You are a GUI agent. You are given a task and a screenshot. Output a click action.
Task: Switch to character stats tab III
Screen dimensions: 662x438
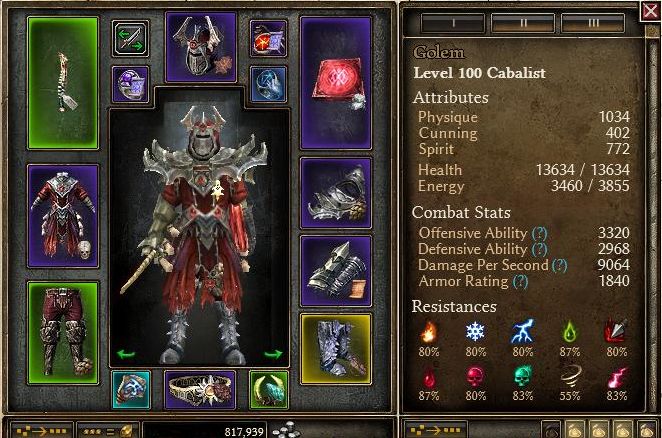click(593, 22)
